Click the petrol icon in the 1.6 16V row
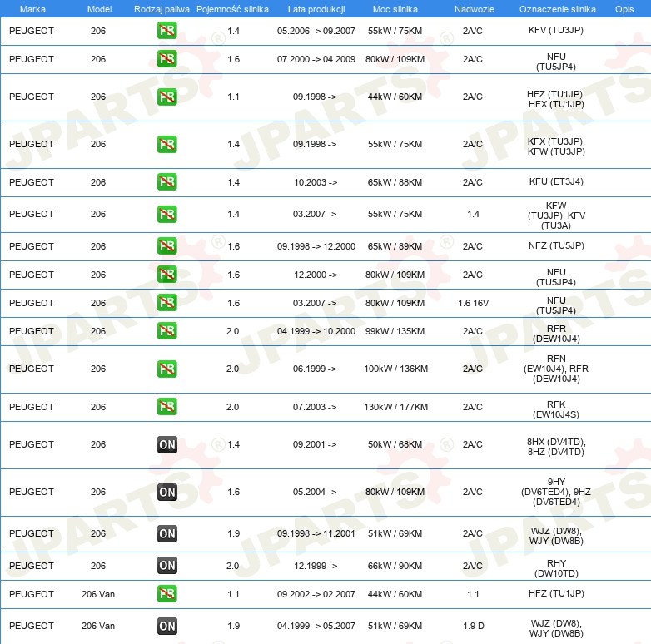 166,303
